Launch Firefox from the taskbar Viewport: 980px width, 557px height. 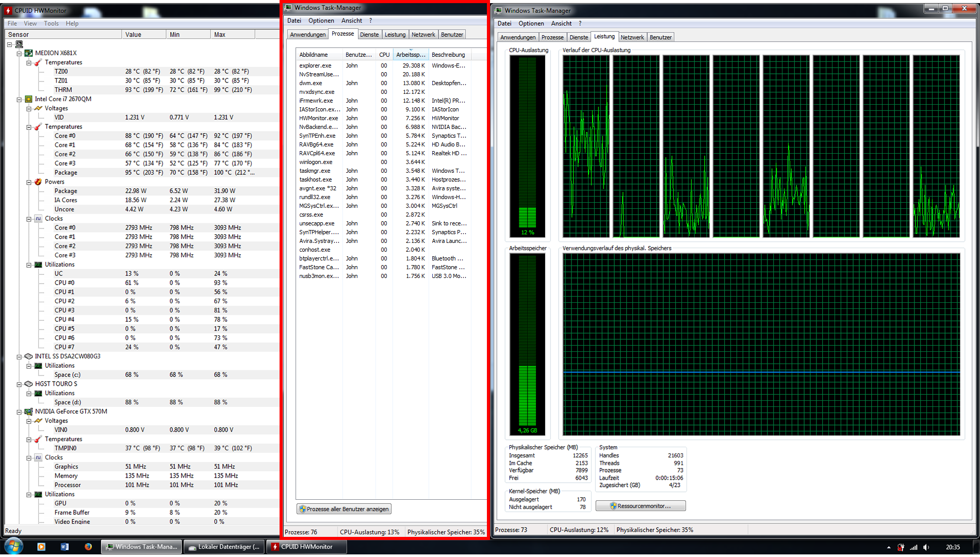[88, 547]
